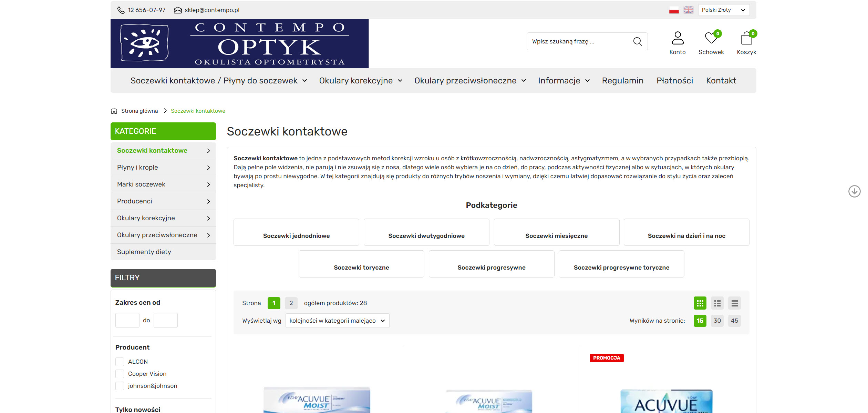The image size is (868, 413).
Task: Open the Soczewki toryczne subcategory
Action: pos(361,264)
